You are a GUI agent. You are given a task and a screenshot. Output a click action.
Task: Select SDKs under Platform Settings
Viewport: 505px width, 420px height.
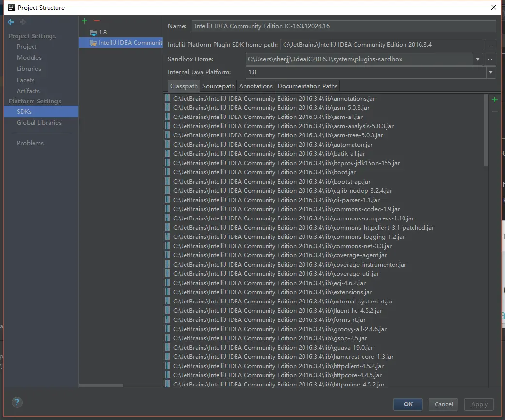pyautogui.click(x=41, y=112)
